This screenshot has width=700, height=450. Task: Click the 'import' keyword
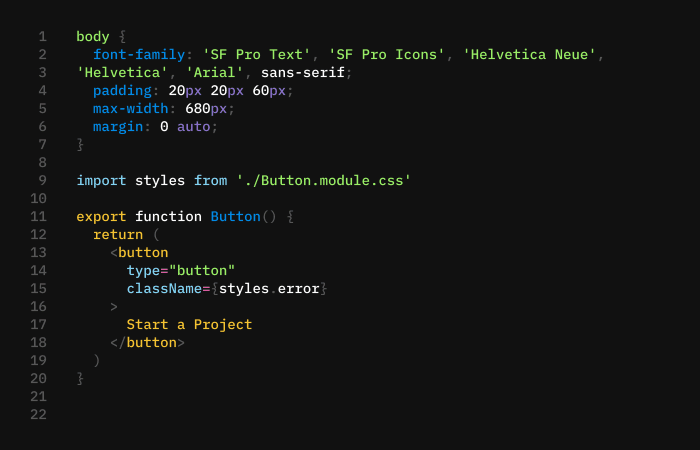point(101,181)
